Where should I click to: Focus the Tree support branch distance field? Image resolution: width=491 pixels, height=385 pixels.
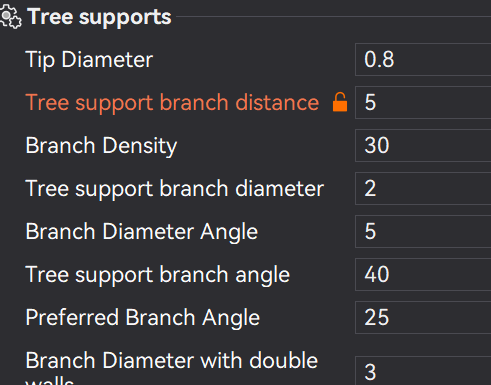(423, 102)
